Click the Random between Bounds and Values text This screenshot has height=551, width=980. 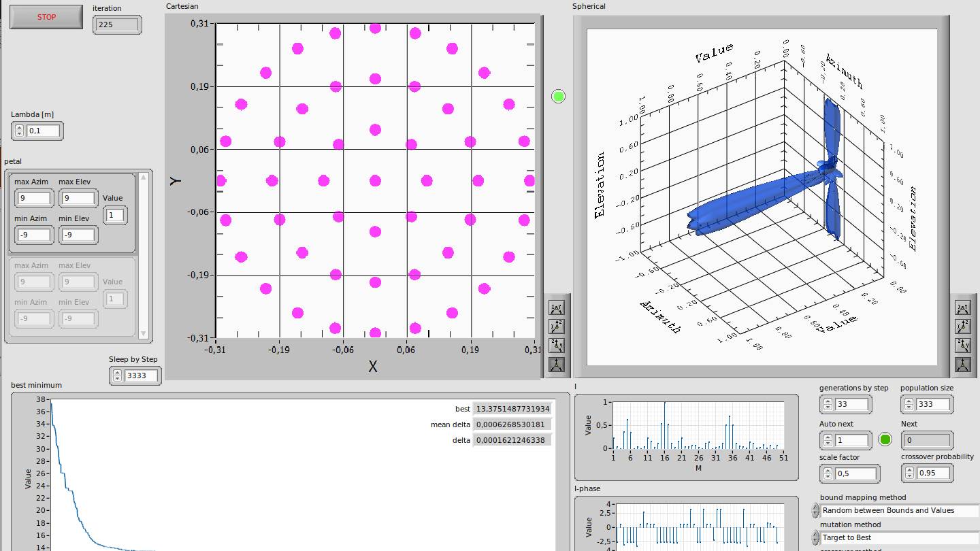point(888,510)
